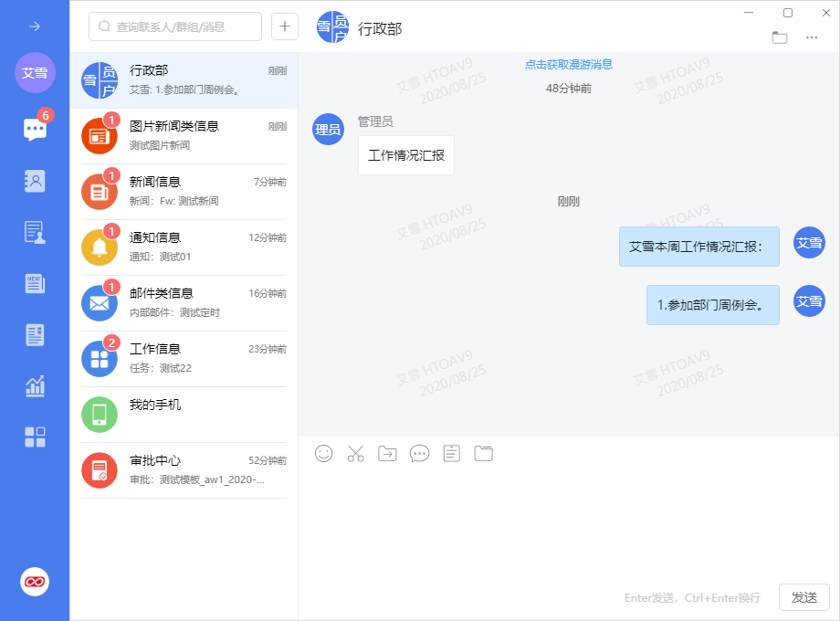Open the contacts icon in the sidebar

point(35,181)
